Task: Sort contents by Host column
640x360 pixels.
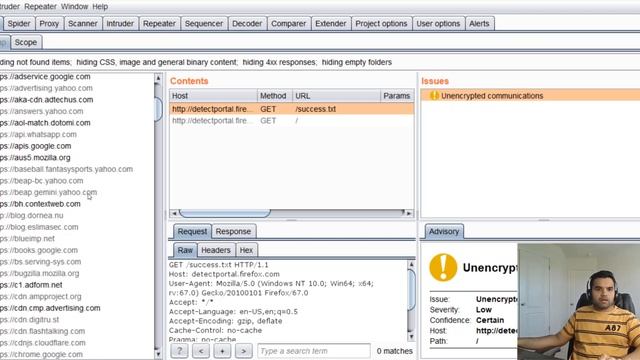Action: [213, 96]
